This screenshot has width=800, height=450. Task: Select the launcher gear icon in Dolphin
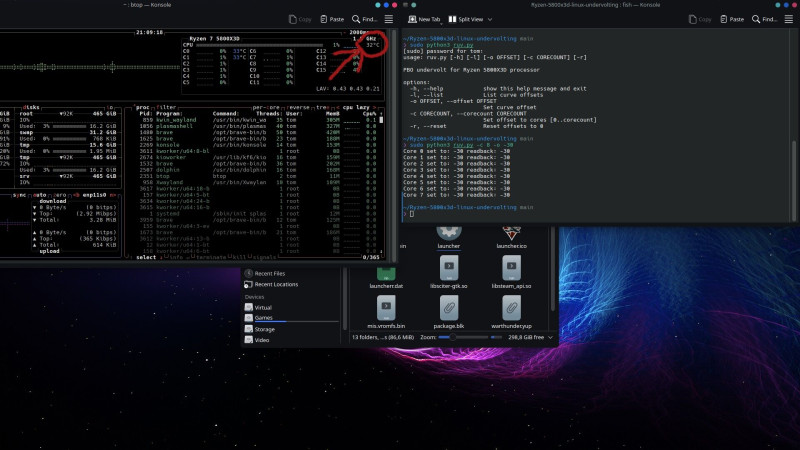[x=449, y=233]
